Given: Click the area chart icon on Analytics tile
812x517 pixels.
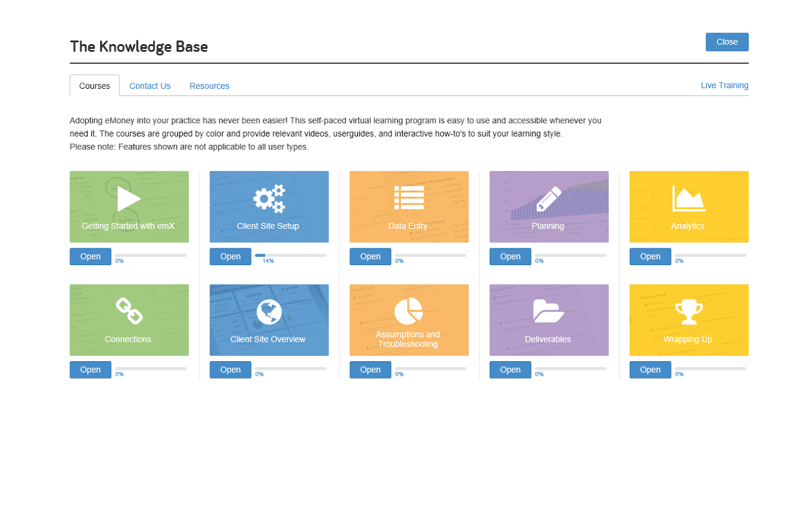Looking at the screenshot, I should [688, 199].
